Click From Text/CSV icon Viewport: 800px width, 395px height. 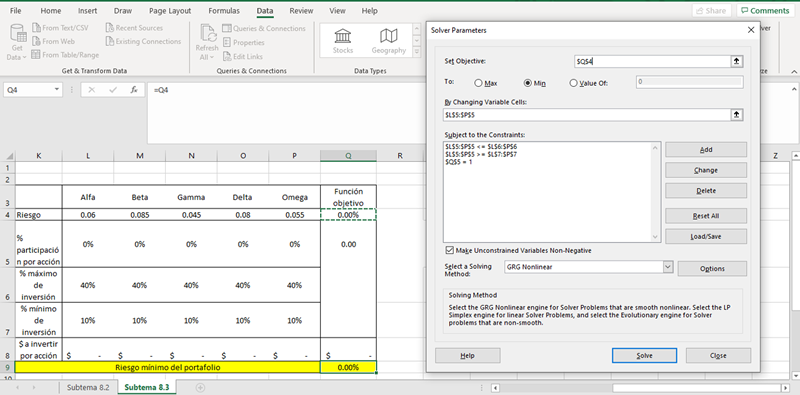click(x=36, y=28)
